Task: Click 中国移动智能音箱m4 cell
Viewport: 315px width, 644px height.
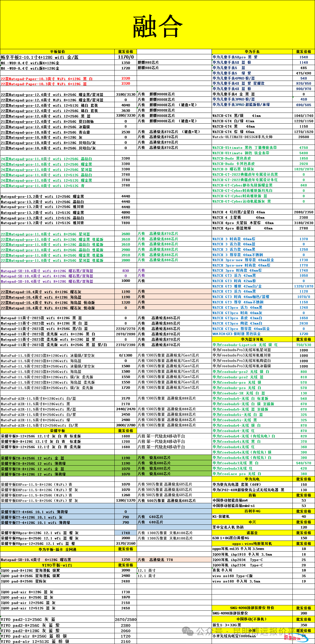Action: [252, 501]
